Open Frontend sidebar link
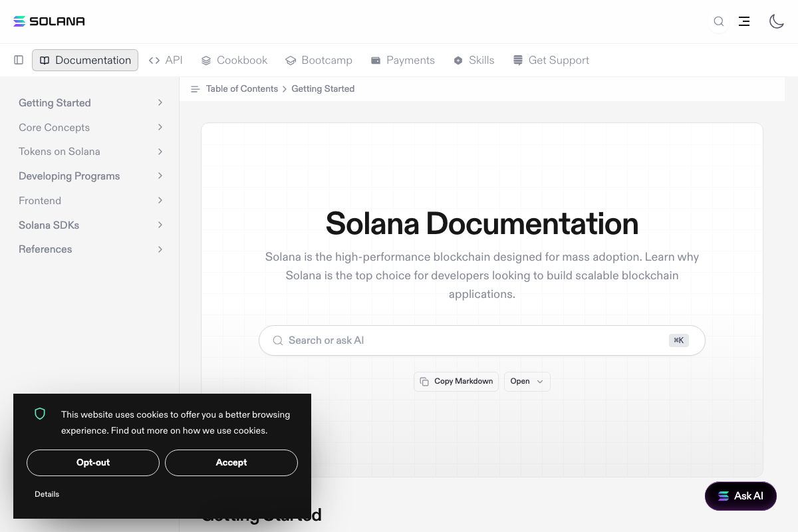This screenshot has width=798, height=532. [40, 201]
